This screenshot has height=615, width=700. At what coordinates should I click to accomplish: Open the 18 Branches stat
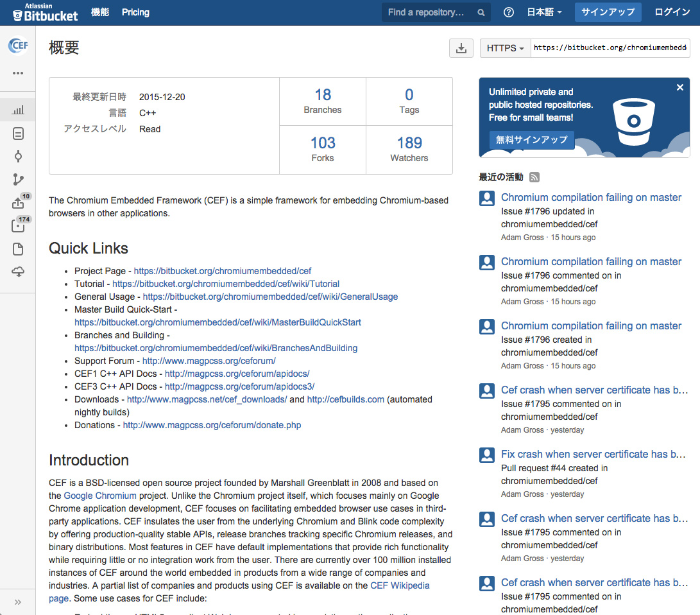[323, 101]
